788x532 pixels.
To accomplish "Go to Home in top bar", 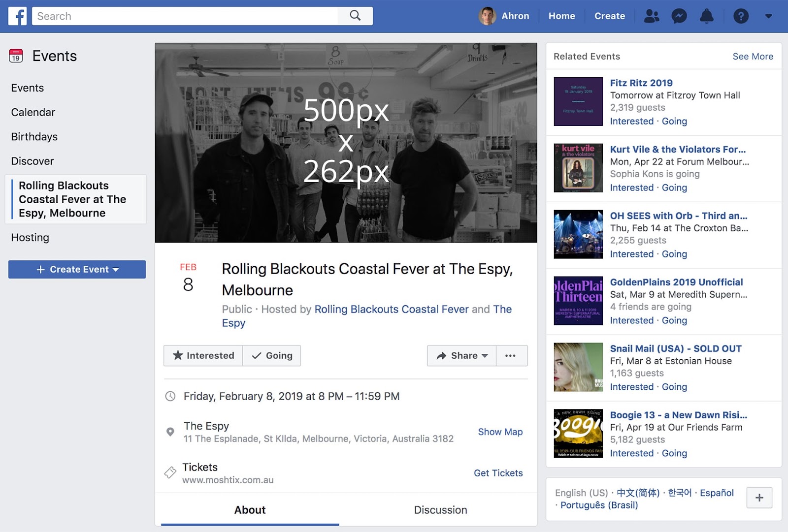I will [x=561, y=16].
